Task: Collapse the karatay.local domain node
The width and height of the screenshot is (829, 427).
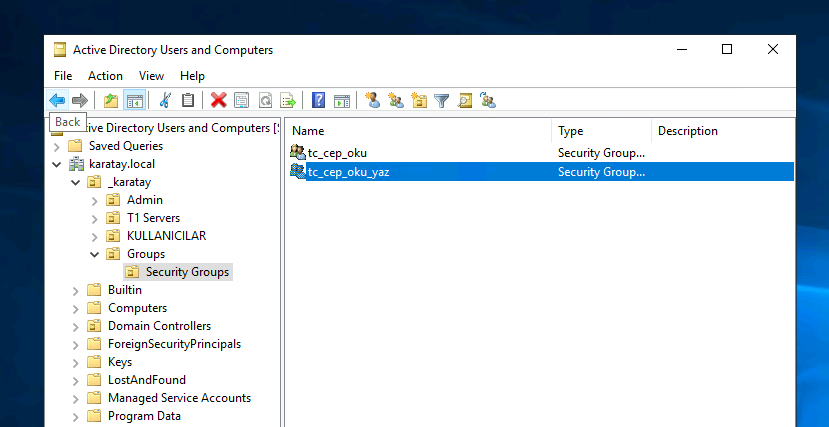Action: (x=57, y=164)
